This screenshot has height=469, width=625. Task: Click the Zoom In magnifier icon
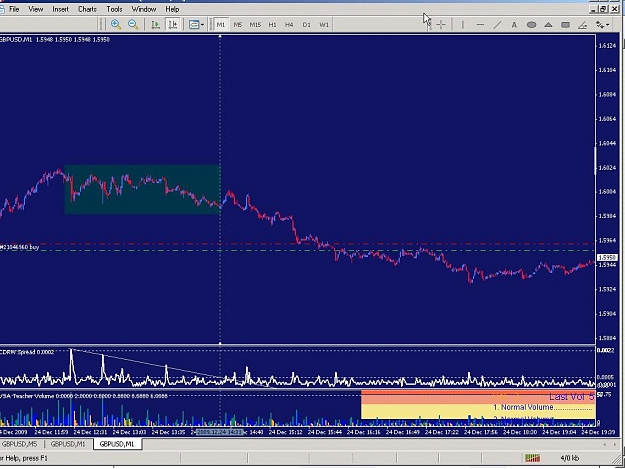116,25
